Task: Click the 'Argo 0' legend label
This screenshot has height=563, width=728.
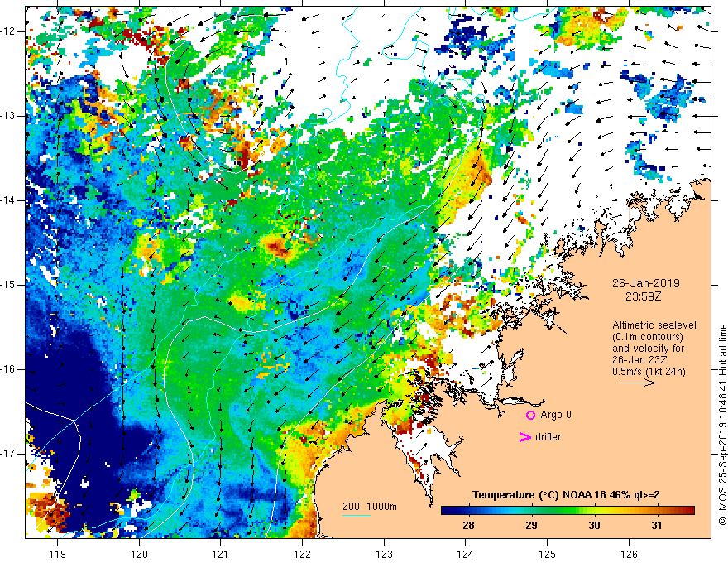Action: tap(556, 415)
